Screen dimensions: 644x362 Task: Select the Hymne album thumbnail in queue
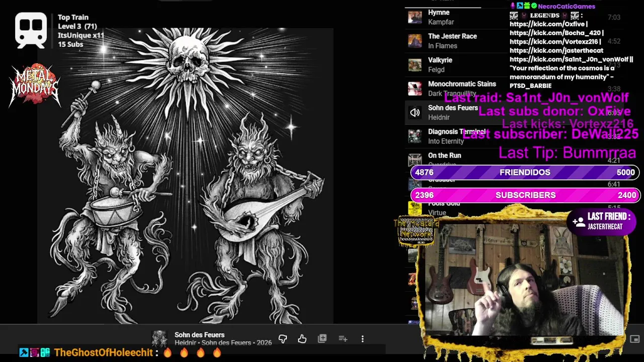pyautogui.click(x=415, y=18)
